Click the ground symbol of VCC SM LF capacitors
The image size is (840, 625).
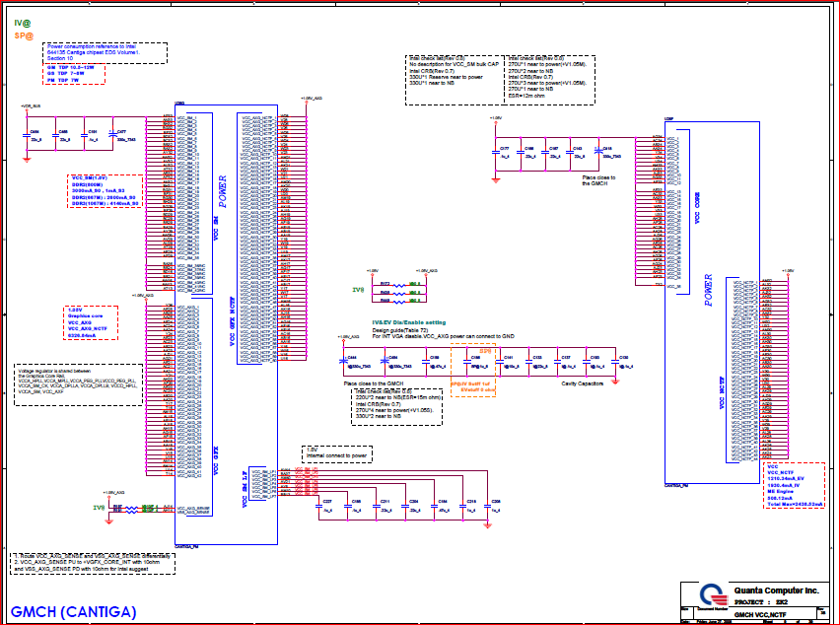point(487,525)
